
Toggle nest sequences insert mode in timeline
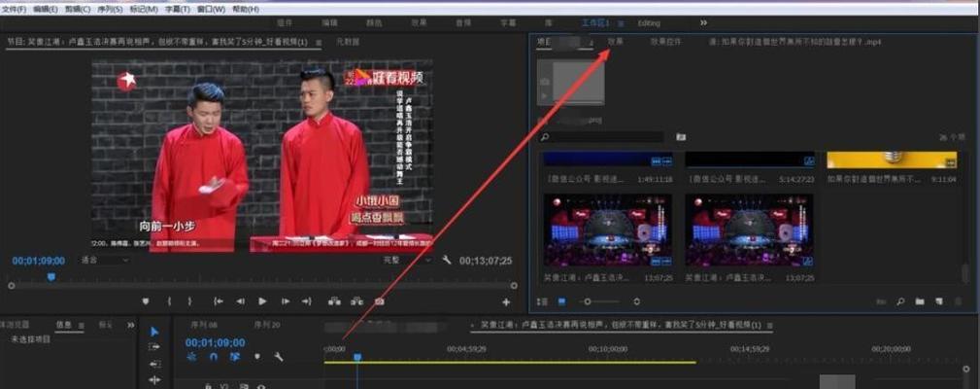192,357
